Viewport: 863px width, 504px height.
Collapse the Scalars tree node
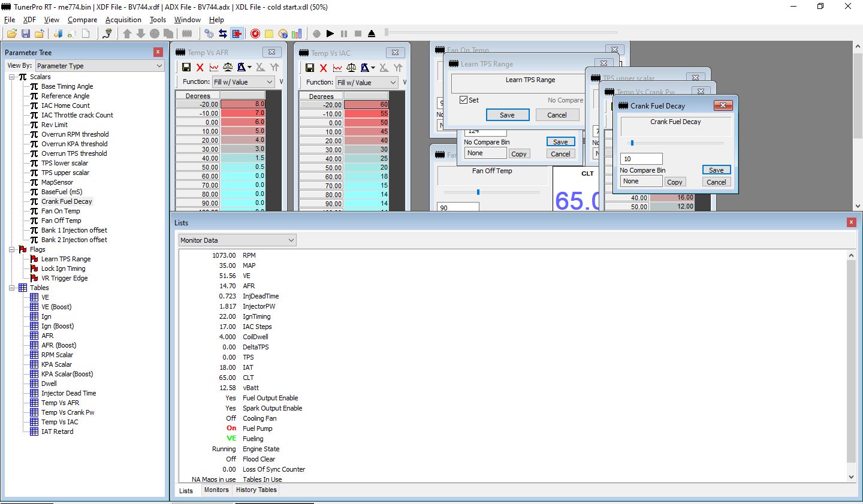pyautogui.click(x=12, y=77)
